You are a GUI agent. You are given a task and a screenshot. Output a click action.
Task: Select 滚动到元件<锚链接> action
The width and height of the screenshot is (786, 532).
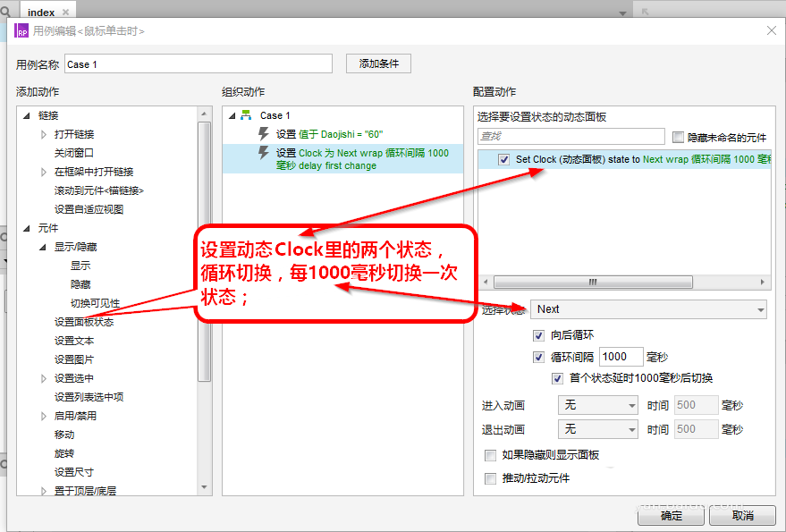click(99, 190)
